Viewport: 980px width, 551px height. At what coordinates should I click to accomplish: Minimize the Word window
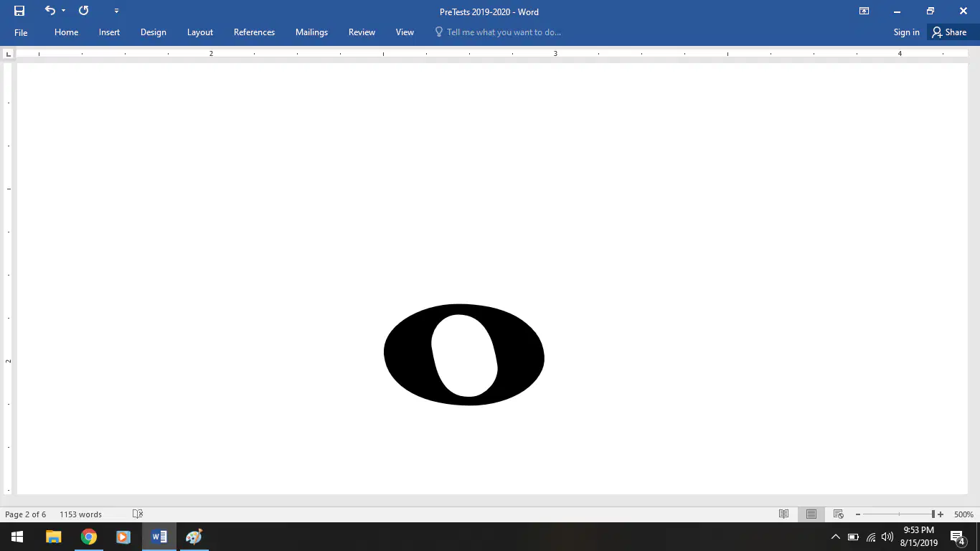pyautogui.click(x=897, y=11)
